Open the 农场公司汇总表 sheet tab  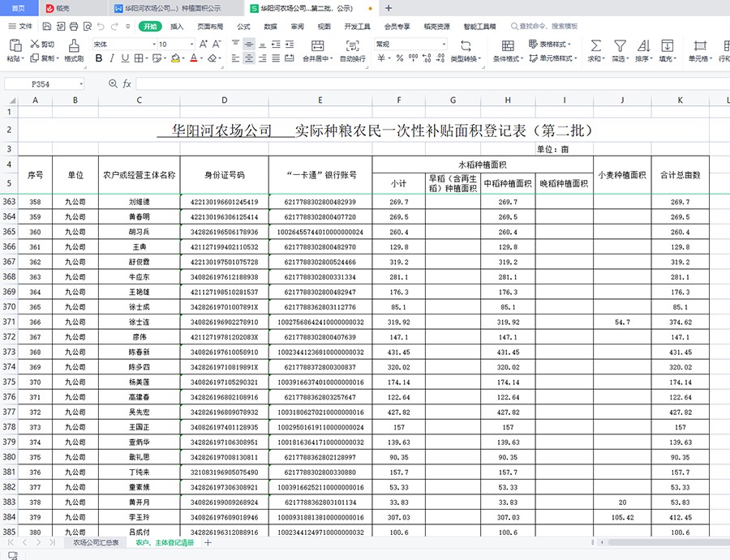point(96,542)
